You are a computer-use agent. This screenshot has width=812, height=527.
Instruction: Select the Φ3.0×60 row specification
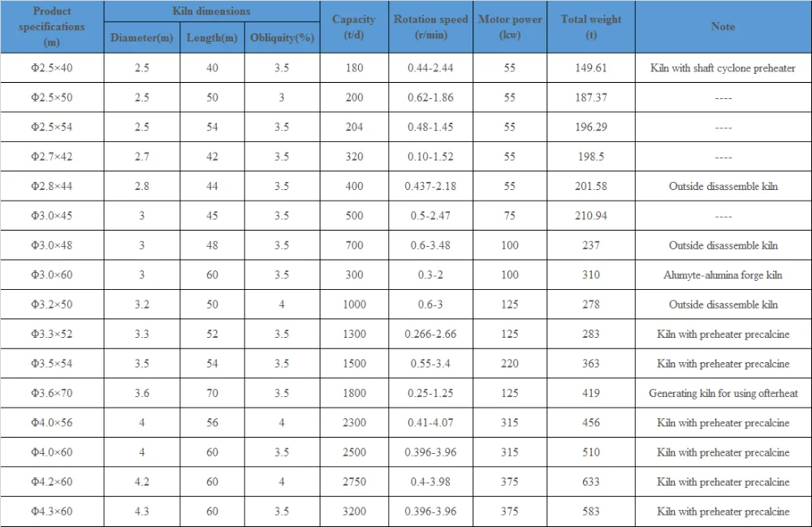(x=52, y=275)
